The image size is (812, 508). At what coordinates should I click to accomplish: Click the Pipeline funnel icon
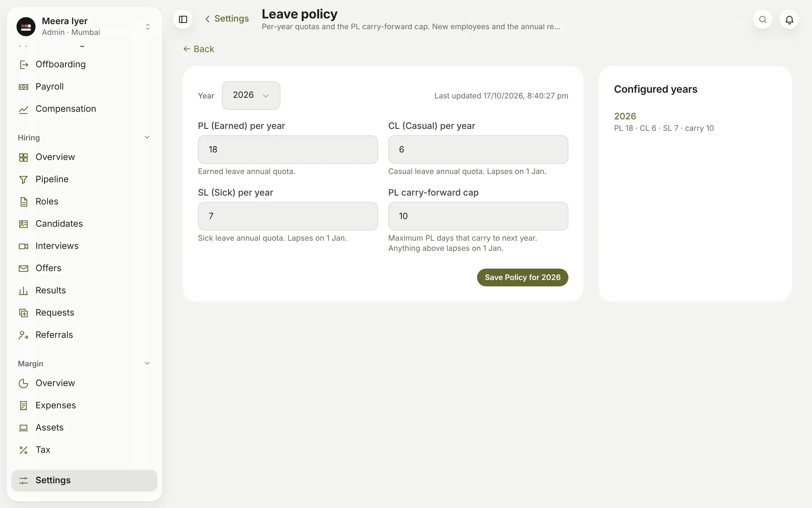pos(23,179)
